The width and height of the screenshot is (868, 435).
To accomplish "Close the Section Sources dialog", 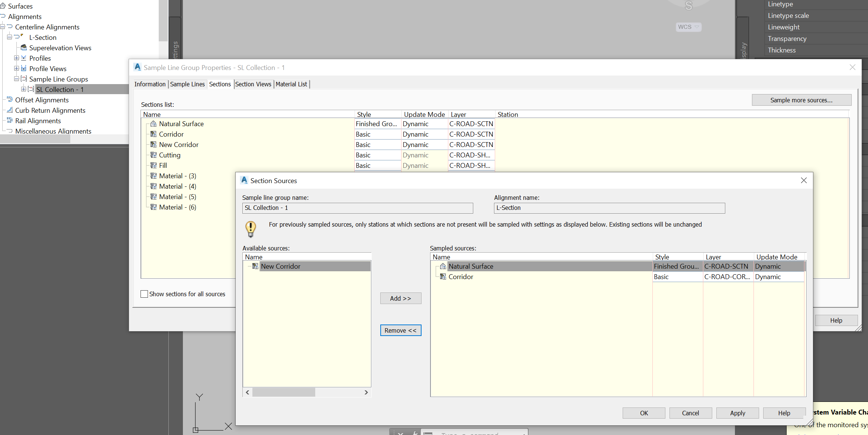I will (804, 180).
